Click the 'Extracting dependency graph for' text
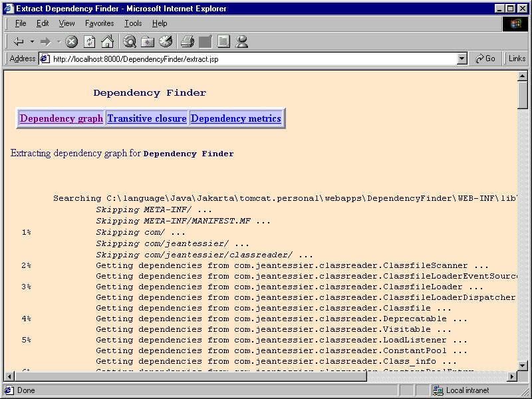 click(x=75, y=154)
